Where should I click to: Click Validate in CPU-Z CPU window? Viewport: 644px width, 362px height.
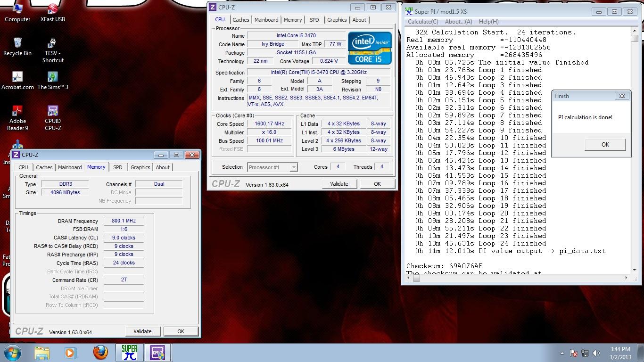tap(339, 184)
